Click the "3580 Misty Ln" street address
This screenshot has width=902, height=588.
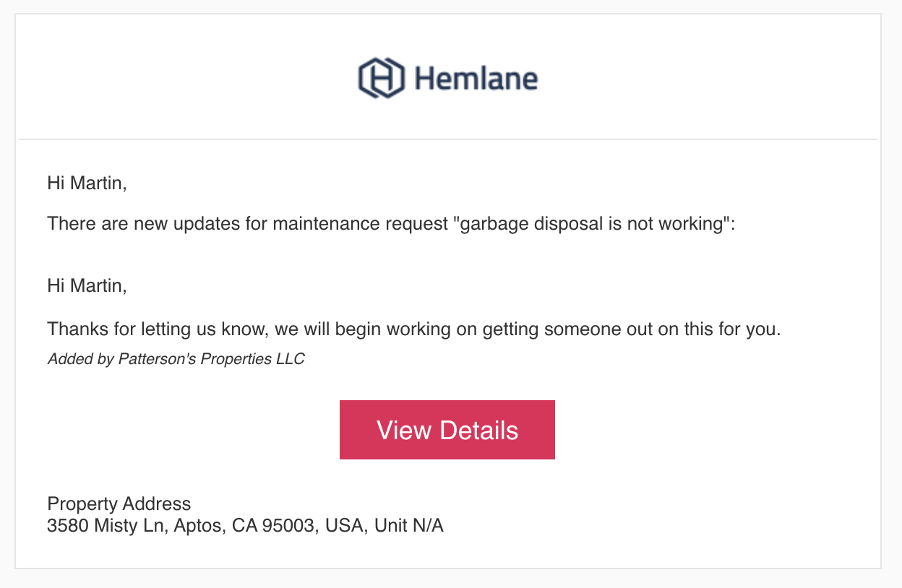107,526
